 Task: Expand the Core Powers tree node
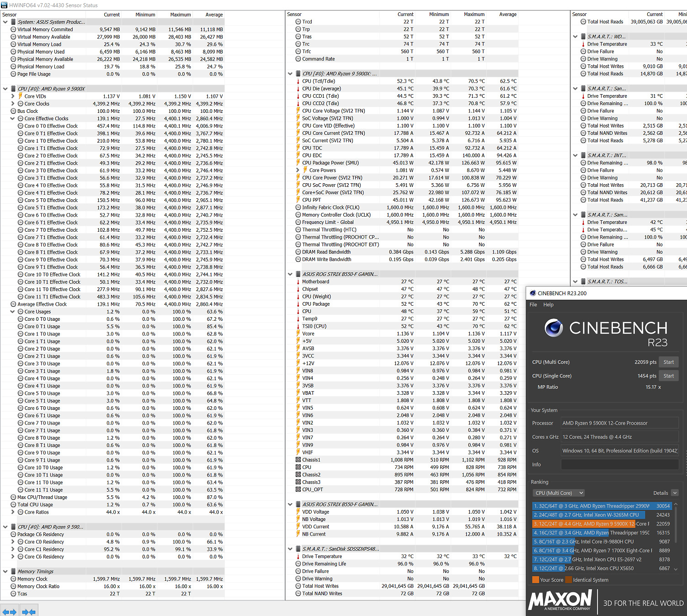pos(298,170)
